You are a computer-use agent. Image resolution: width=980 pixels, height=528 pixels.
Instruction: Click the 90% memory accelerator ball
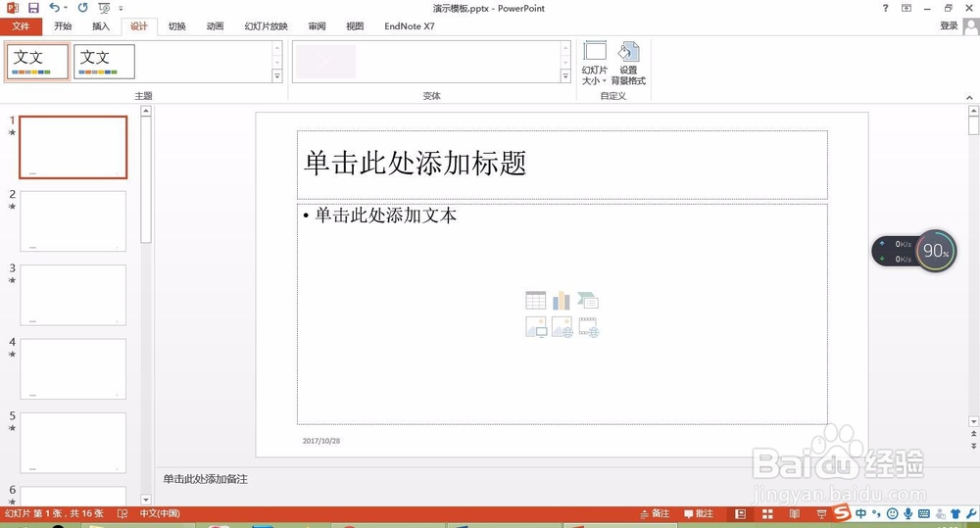coord(936,251)
